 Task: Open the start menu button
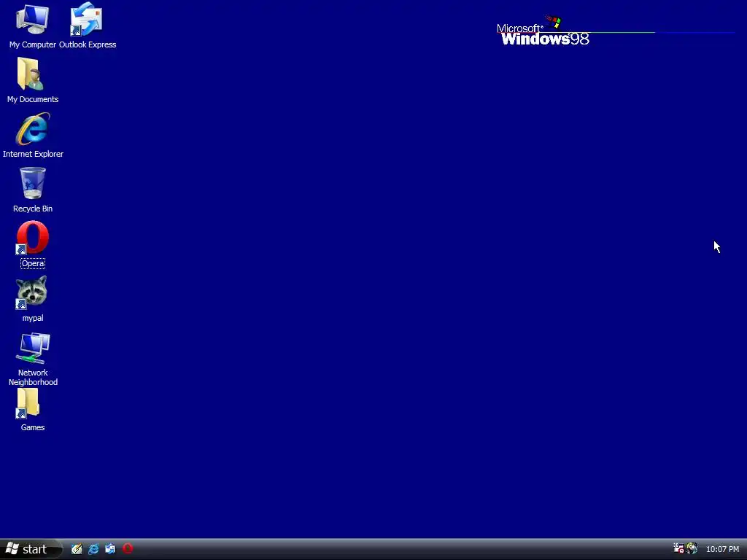coord(31,549)
